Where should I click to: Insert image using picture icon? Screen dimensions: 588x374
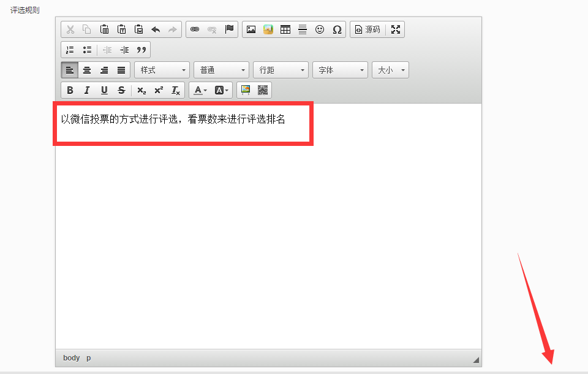251,29
